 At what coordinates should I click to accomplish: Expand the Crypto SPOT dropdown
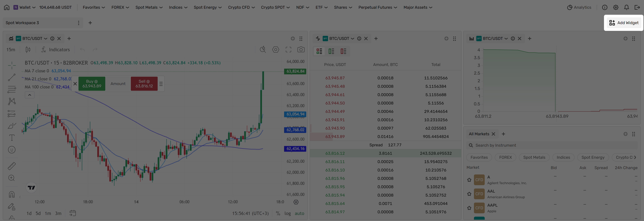click(x=275, y=7)
